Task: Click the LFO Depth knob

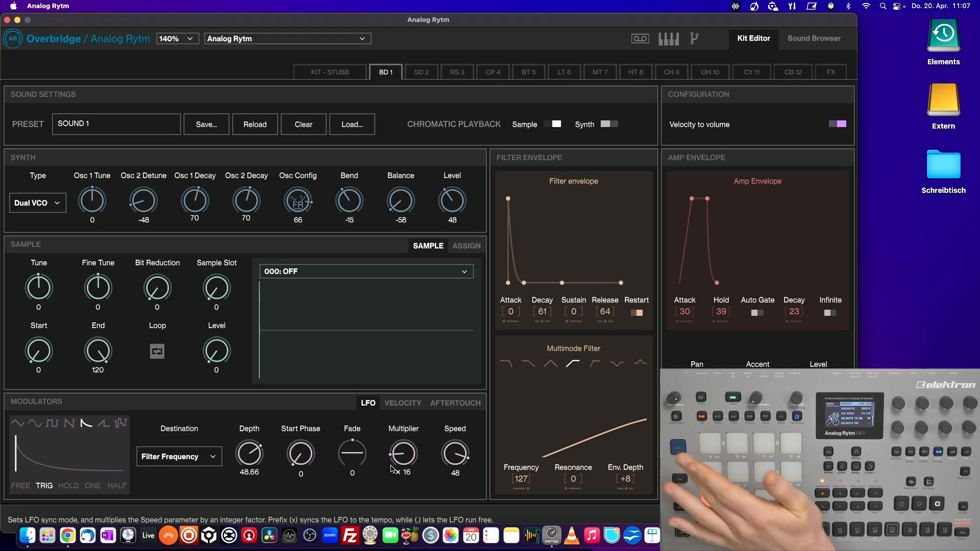Action: coord(249,454)
